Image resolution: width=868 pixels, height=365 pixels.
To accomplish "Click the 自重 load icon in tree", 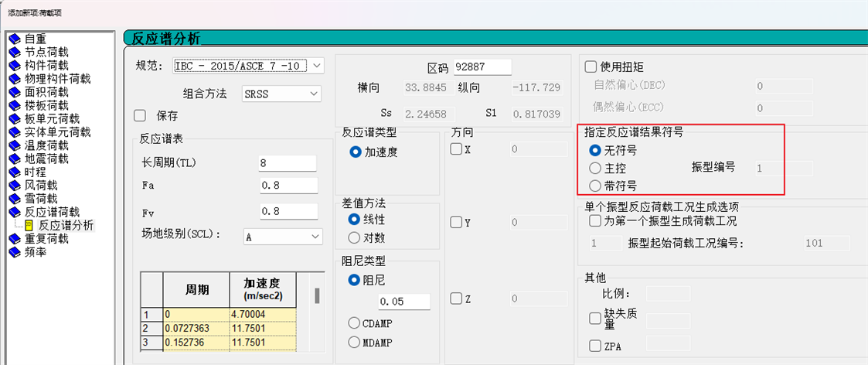I will 15,39.
